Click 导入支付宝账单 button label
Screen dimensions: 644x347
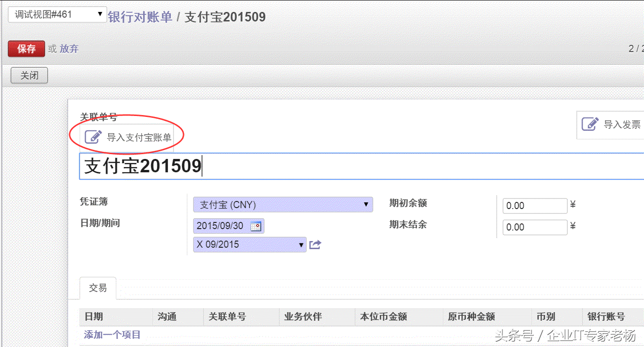pos(139,137)
